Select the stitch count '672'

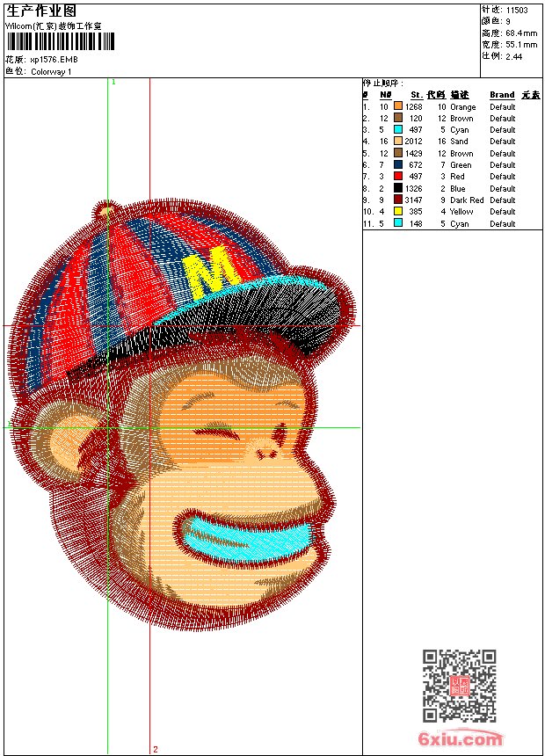[416, 165]
